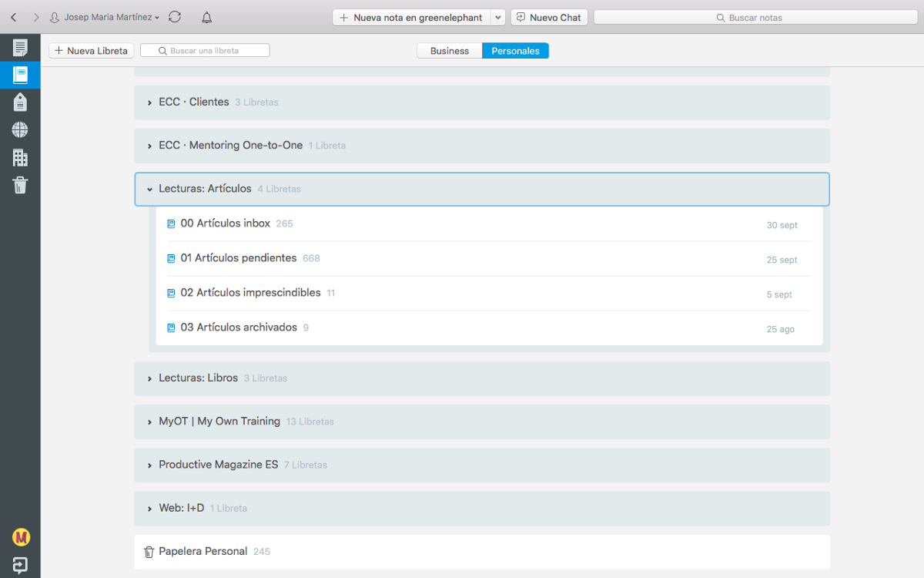Open the Notes view in sidebar
This screenshot has height=578, width=924.
20,48
